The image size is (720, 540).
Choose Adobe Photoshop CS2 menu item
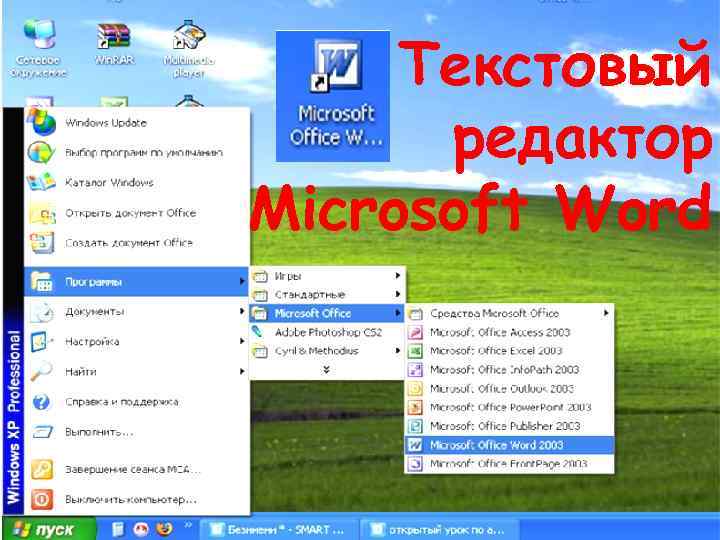click(327, 332)
